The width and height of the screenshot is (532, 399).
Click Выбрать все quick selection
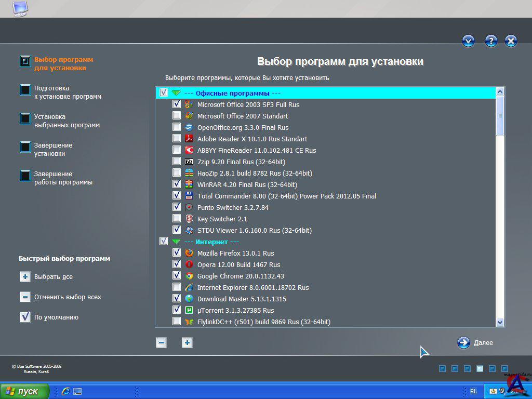click(x=53, y=277)
